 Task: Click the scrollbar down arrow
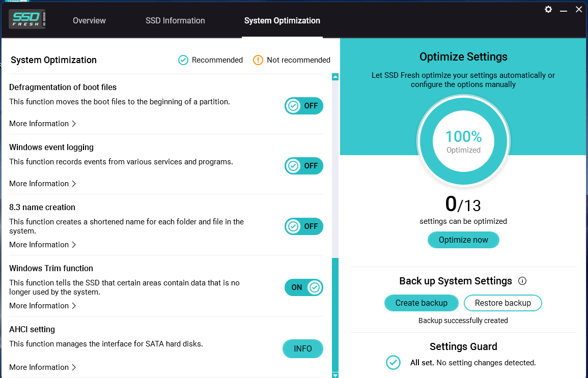(x=335, y=374)
